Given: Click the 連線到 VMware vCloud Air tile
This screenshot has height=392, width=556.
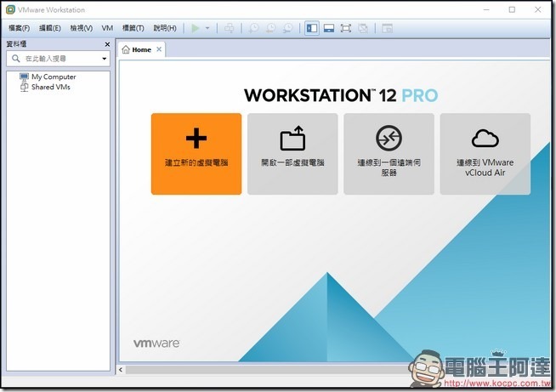Looking at the screenshot, I should pyautogui.click(x=485, y=154).
